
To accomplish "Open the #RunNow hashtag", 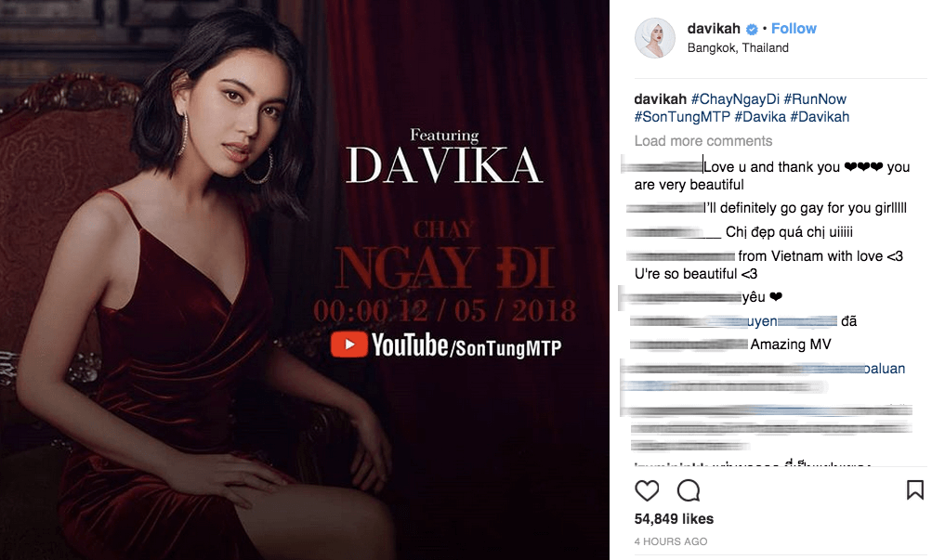I will (815, 99).
